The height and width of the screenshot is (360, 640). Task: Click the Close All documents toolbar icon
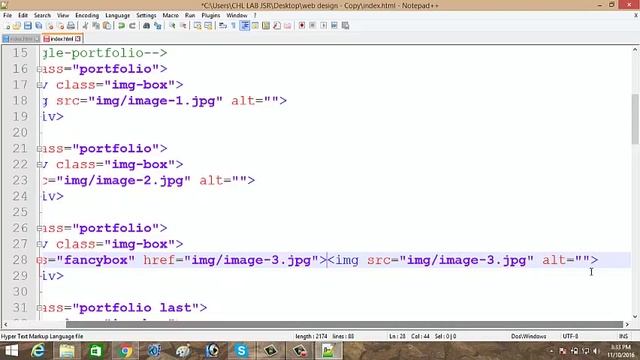[x=60, y=26]
